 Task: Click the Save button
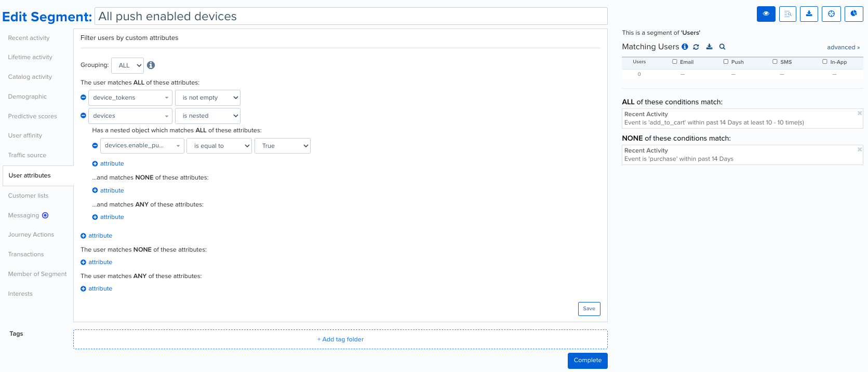point(589,309)
